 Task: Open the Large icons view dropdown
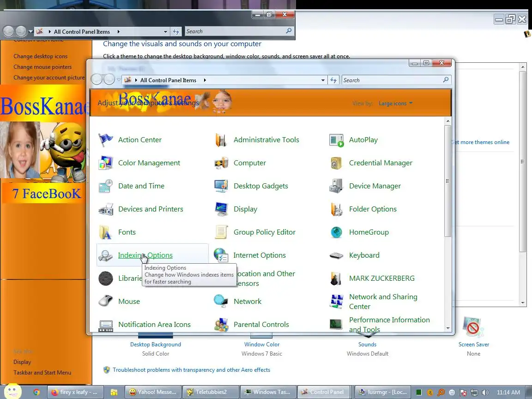[x=396, y=103]
